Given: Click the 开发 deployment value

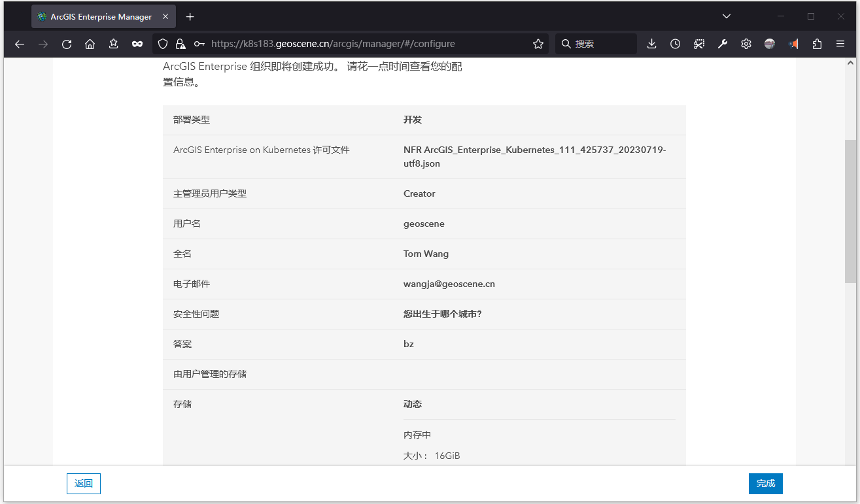Looking at the screenshot, I should click(x=413, y=120).
